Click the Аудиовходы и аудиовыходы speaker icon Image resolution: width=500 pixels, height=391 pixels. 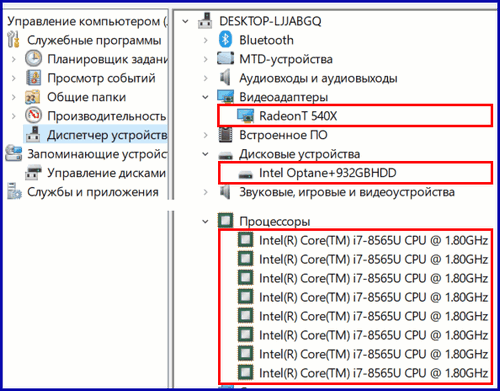(x=226, y=77)
